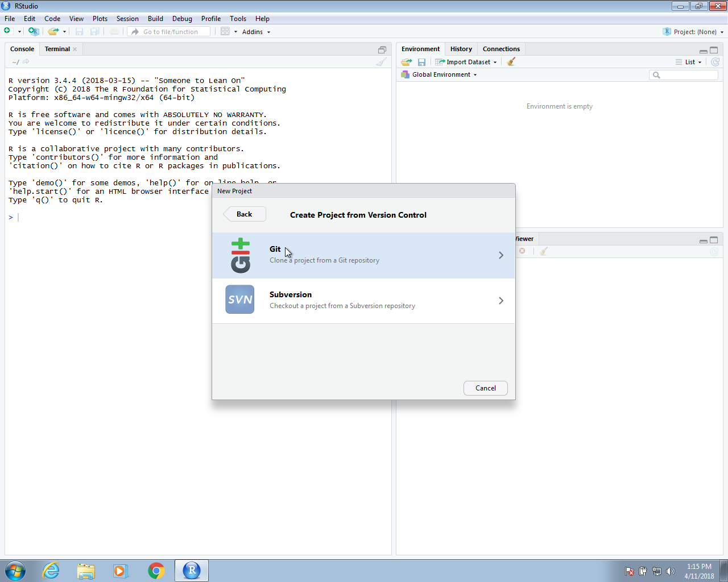728x582 pixels.
Task: Cancel the New Project dialog
Action: 486,388
